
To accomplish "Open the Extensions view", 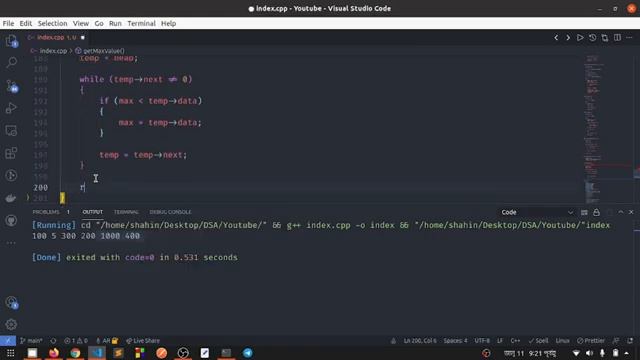I will click(x=11, y=153).
